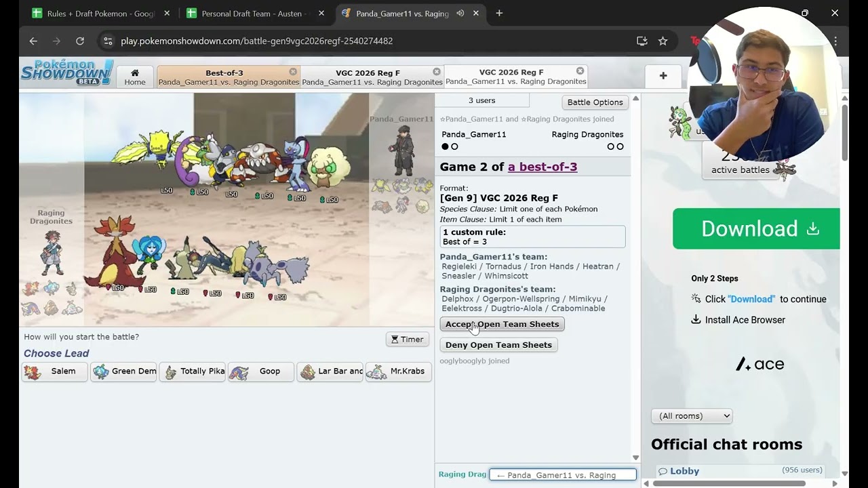Viewport: 868px width, 488px height.
Task: Choose Lar Bar and as lead
Action: pos(330,371)
